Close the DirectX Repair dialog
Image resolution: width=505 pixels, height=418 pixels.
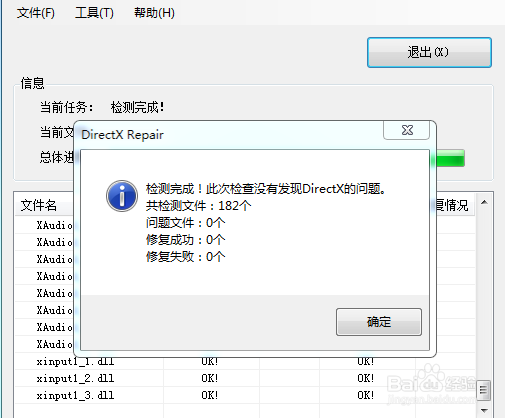pos(407,130)
